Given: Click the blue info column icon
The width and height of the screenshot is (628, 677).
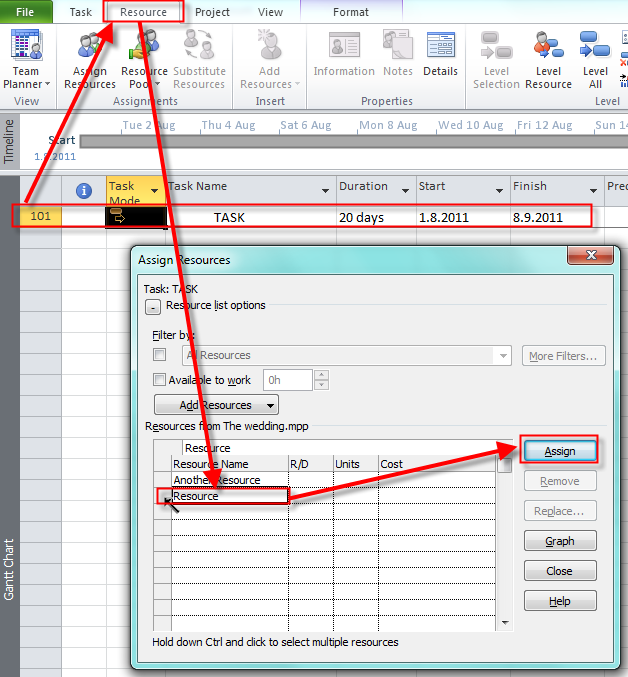Looking at the screenshot, I should point(85,190).
